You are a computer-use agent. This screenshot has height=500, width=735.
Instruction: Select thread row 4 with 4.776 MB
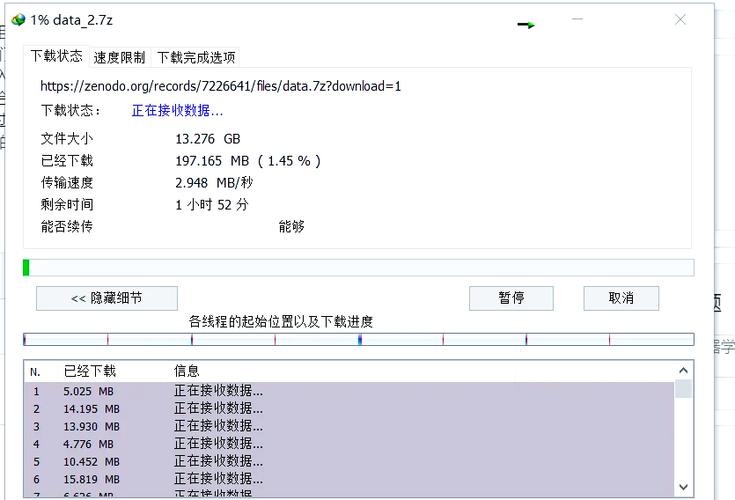349,444
